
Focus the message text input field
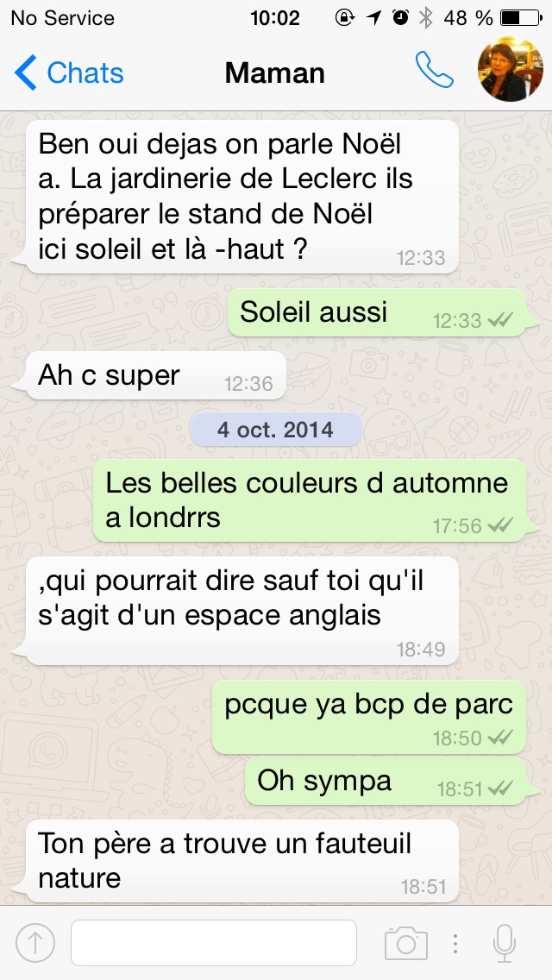(x=214, y=943)
